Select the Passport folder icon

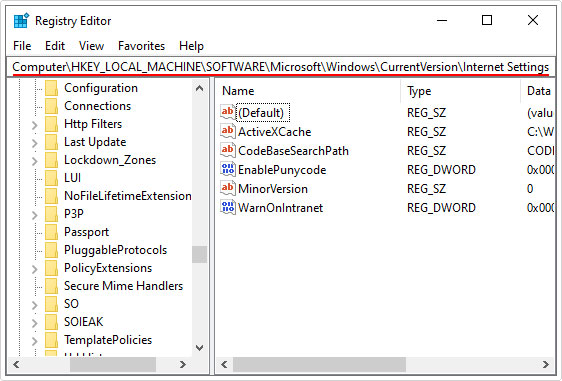[51, 232]
